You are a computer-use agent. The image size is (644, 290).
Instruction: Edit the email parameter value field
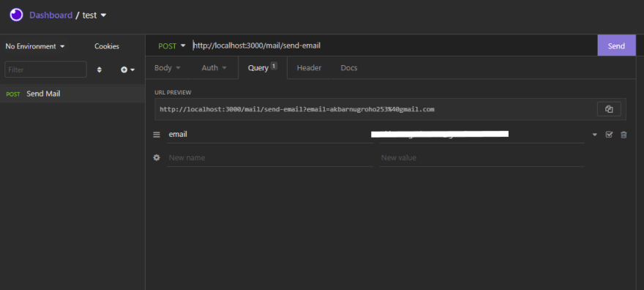coord(482,134)
